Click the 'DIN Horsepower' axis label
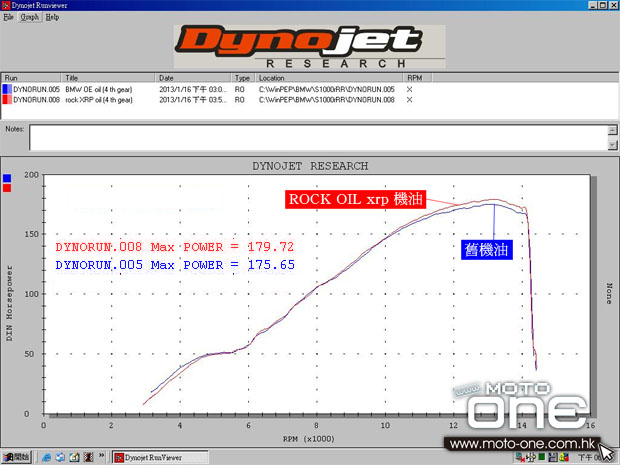 [x=9, y=303]
